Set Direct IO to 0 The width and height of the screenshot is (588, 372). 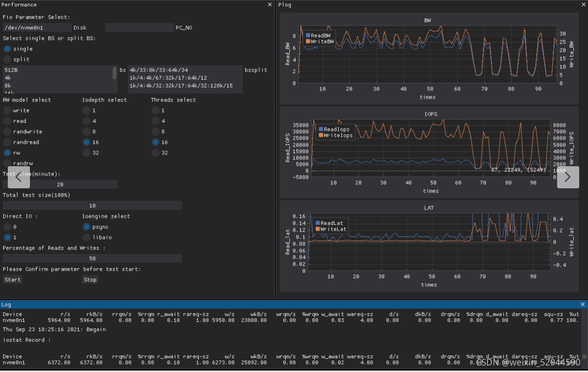click(7, 227)
